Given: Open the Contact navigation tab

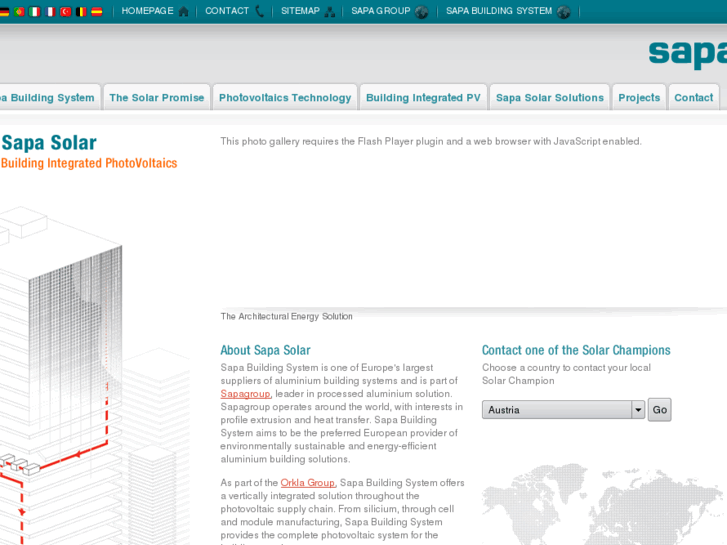Looking at the screenshot, I should coord(694,97).
